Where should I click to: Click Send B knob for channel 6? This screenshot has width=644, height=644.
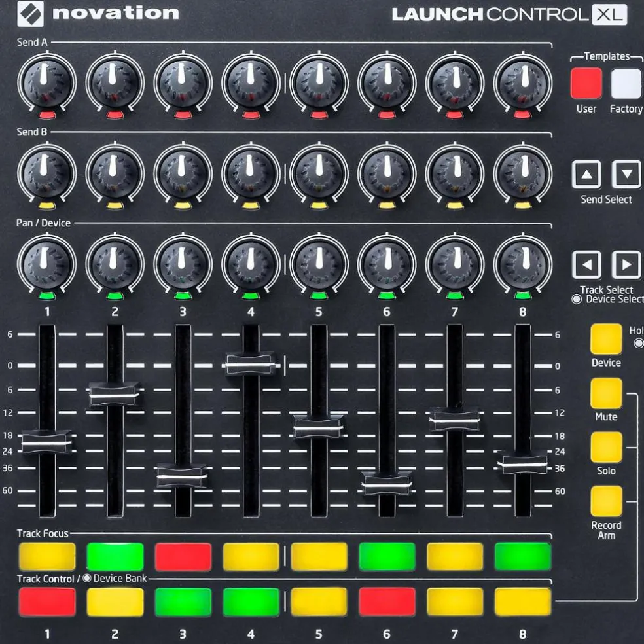(387, 173)
